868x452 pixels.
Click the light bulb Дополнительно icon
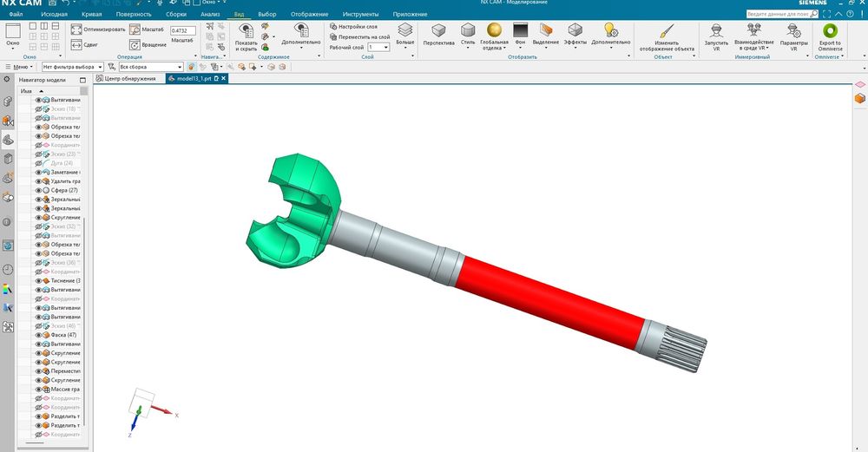pyautogui.click(x=610, y=29)
